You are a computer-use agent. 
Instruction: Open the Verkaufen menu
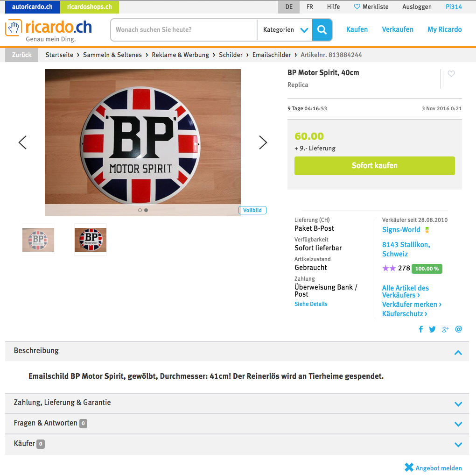[x=398, y=29]
